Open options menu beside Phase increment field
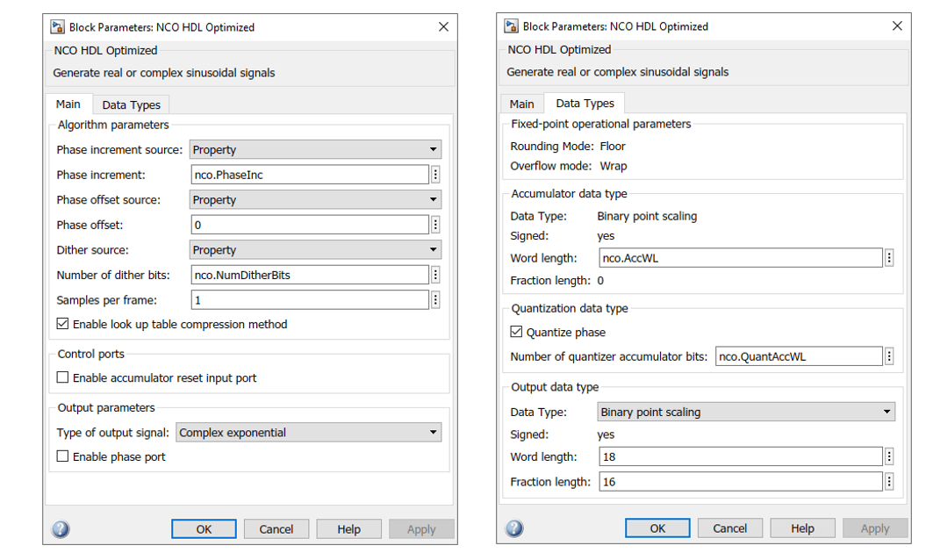This screenshot has height=560, width=933. pyautogui.click(x=435, y=175)
